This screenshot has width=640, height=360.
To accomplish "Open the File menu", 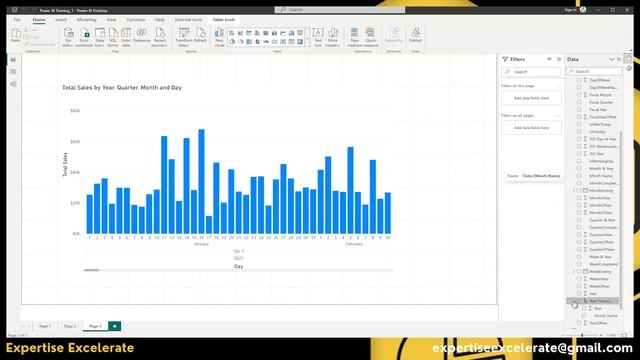I will pos(17,20).
